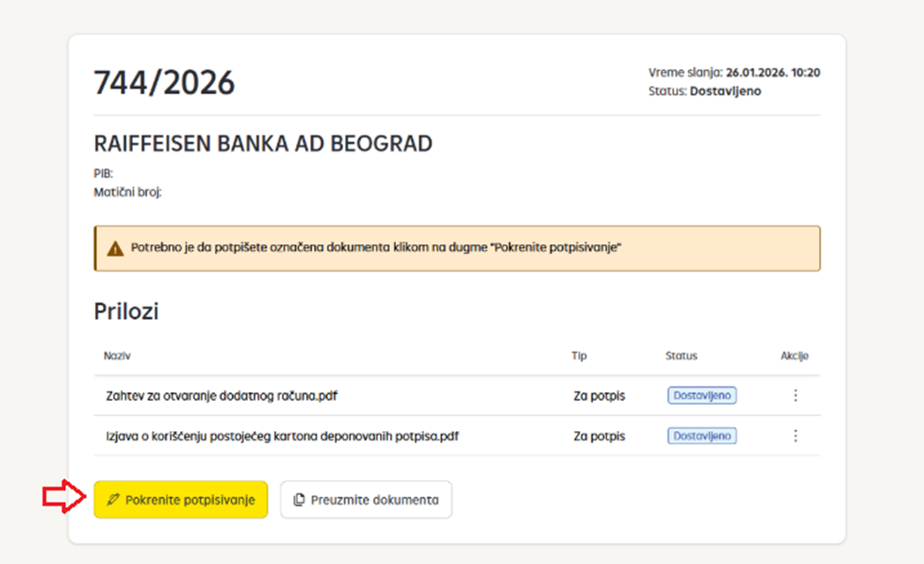This screenshot has width=924, height=564.
Task: Click the Matični broj: label
Action: coord(128,192)
